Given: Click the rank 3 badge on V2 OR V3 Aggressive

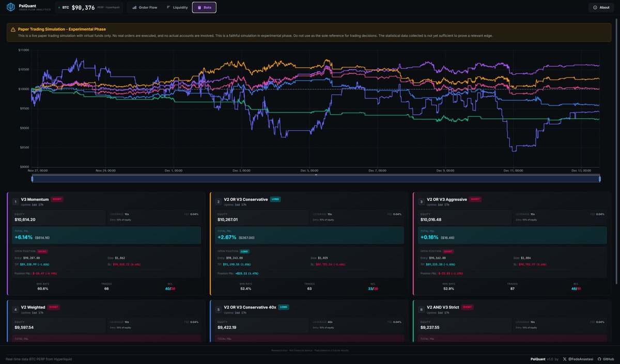Looking at the screenshot, I should tap(422, 201).
